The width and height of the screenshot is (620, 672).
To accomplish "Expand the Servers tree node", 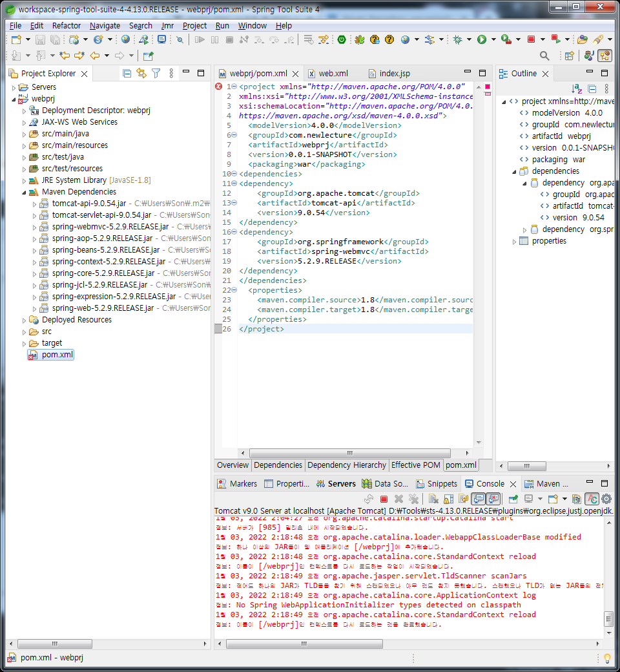I will point(14,87).
